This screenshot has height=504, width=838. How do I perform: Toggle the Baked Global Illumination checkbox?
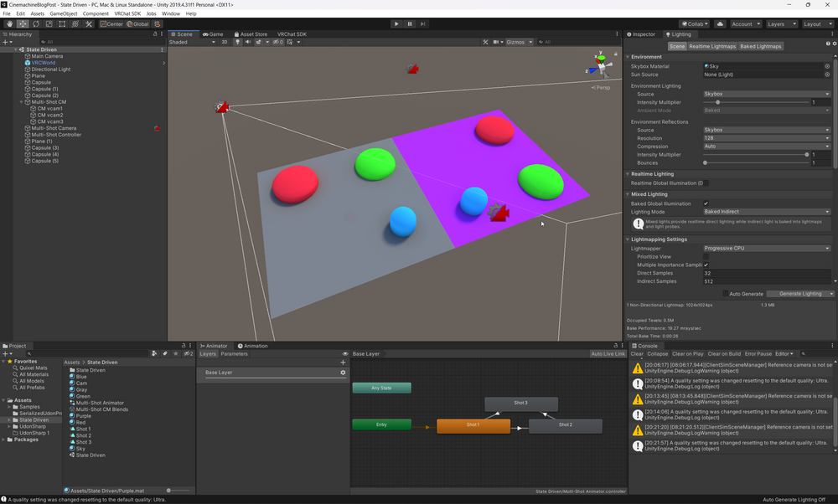pyautogui.click(x=706, y=203)
